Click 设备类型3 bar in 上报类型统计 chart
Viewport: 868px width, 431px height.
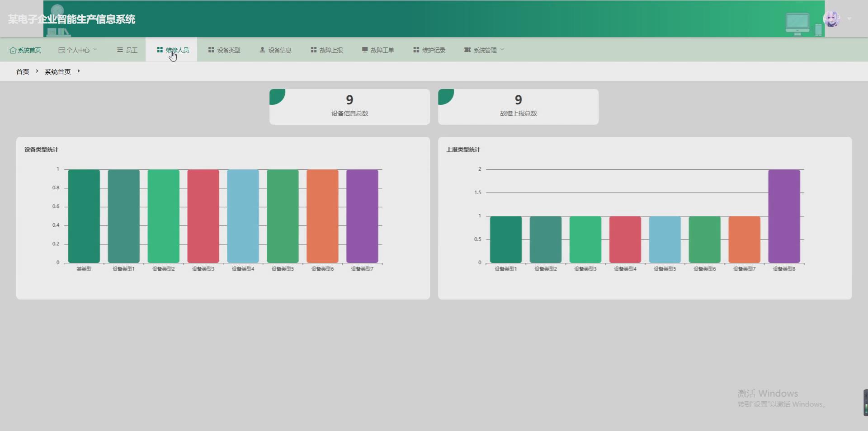point(585,239)
